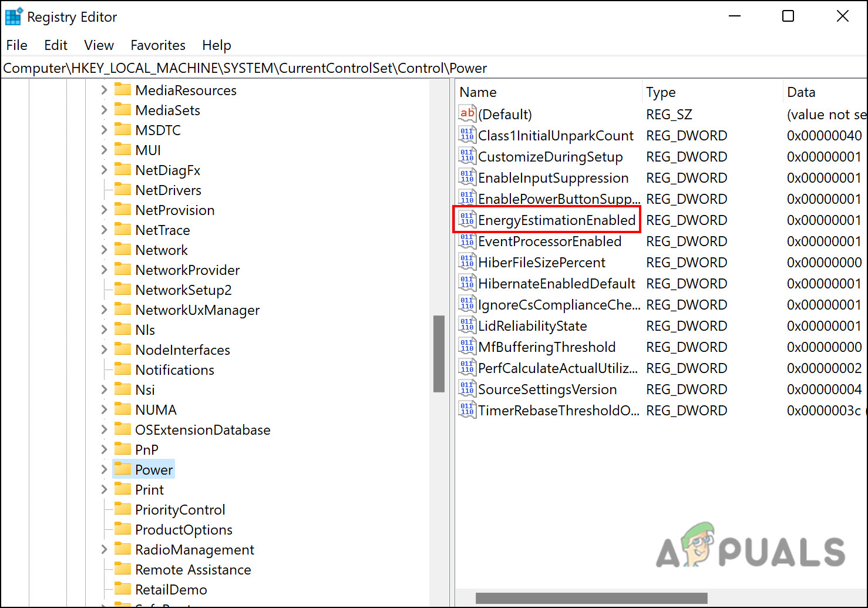Screen dimensions: 868x608
Task: Click the LidReliabilityState DWORD icon
Action: click(x=467, y=325)
